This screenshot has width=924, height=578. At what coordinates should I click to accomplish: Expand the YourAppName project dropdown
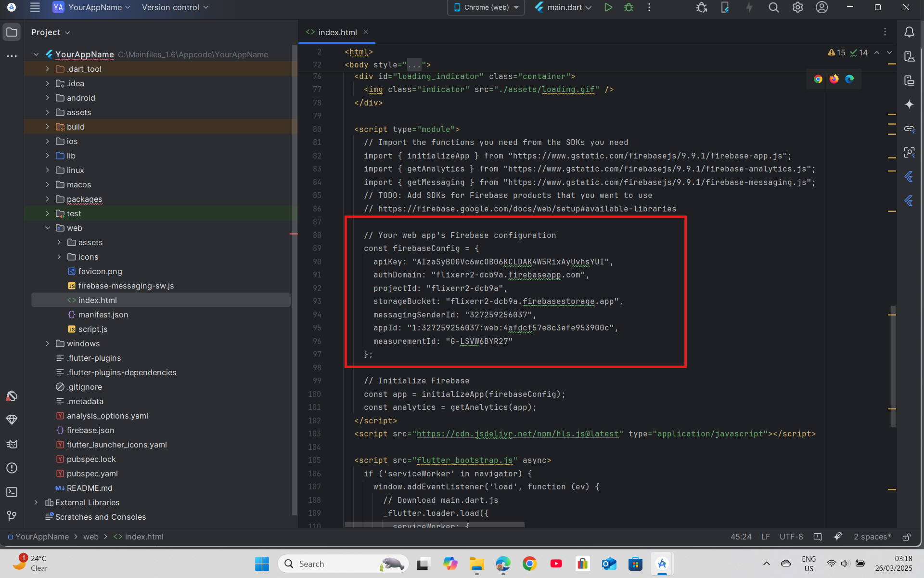pyautogui.click(x=91, y=7)
